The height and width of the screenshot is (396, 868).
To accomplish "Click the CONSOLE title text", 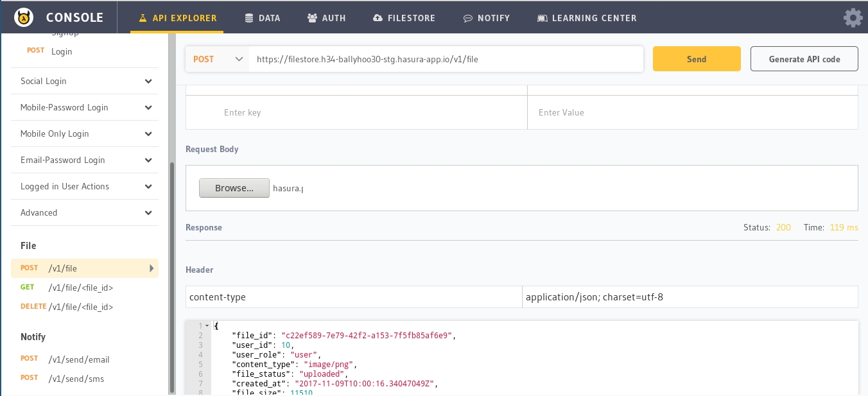I will tap(75, 18).
